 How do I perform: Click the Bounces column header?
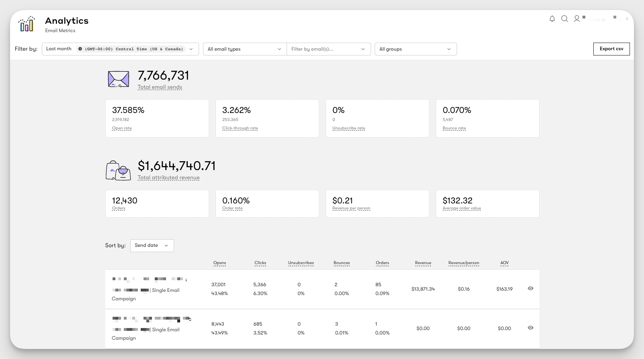tap(342, 263)
